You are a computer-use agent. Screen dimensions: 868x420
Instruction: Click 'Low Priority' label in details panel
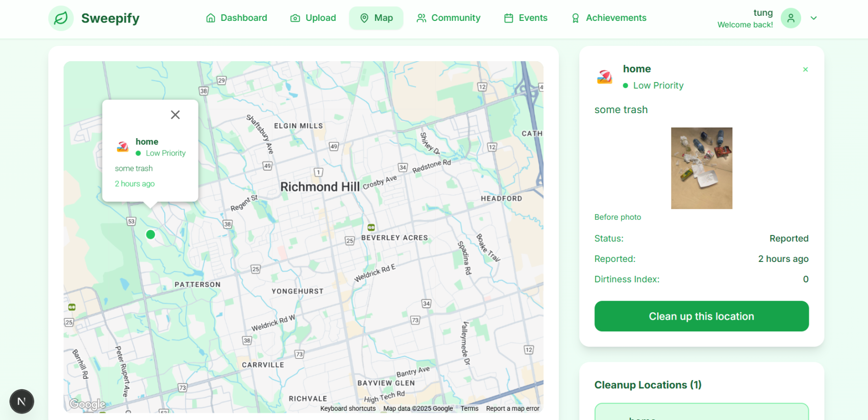pos(658,86)
